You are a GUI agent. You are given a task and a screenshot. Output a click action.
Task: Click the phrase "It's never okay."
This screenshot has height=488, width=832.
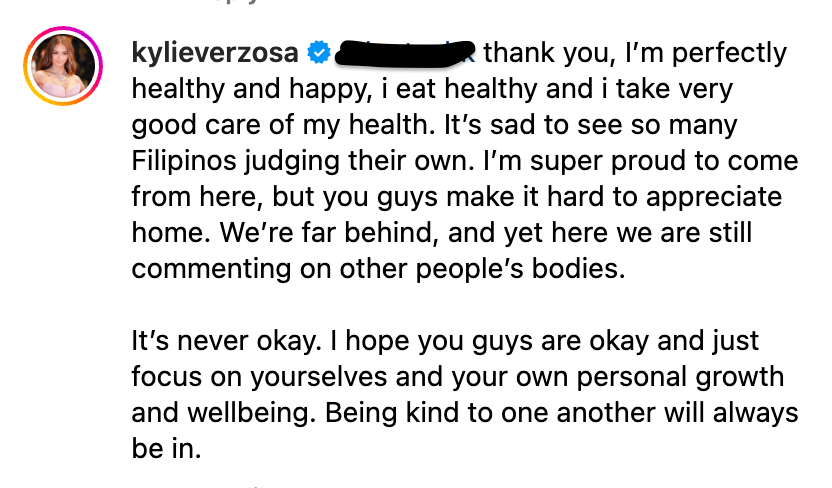point(227,341)
